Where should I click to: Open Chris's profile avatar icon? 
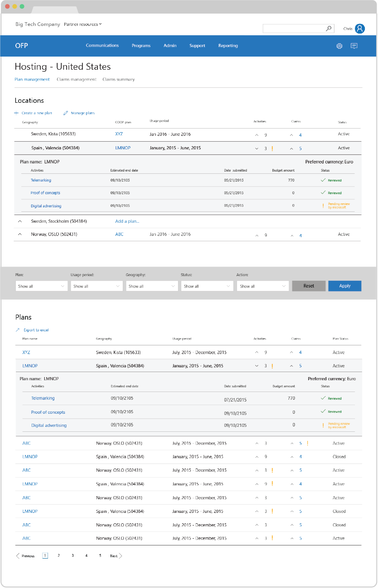click(359, 28)
